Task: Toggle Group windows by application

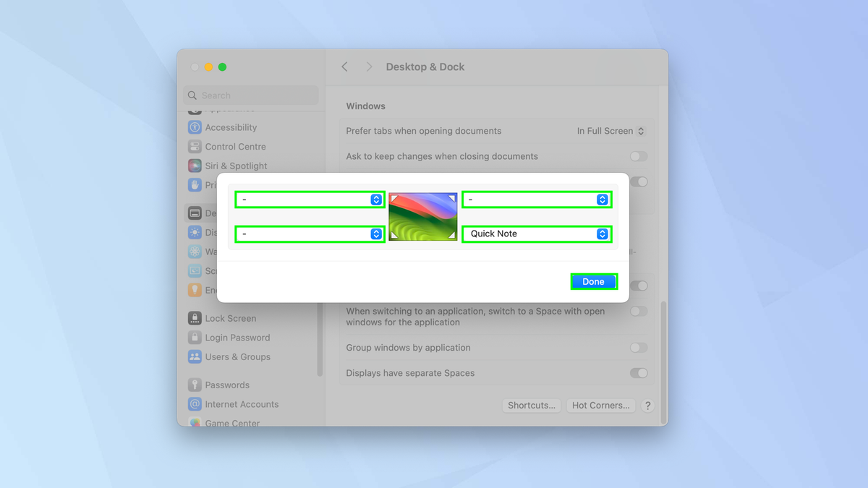Action: point(638,348)
